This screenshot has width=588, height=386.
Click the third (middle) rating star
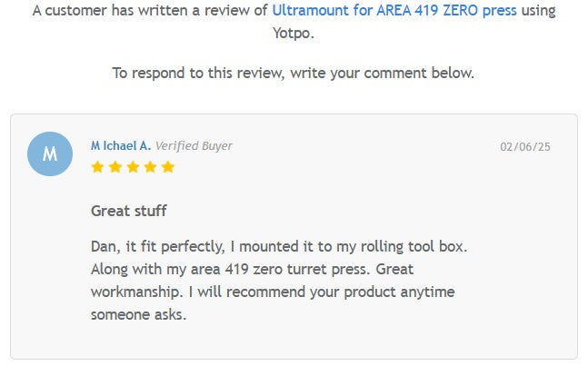pos(133,167)
